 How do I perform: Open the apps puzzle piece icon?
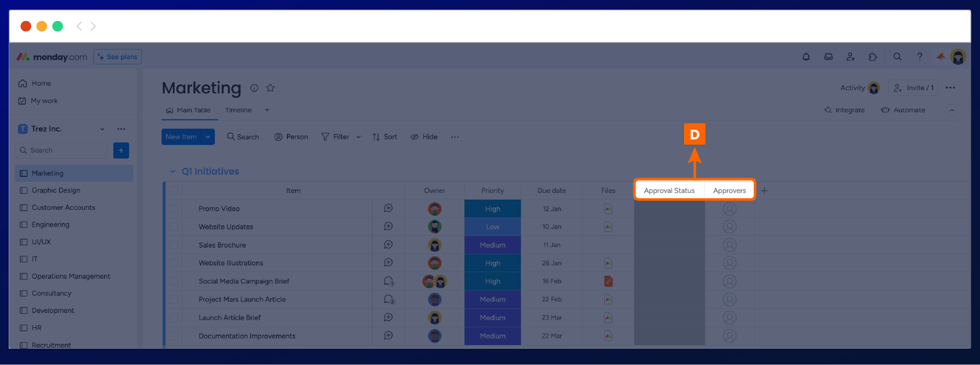click(873, 57)
